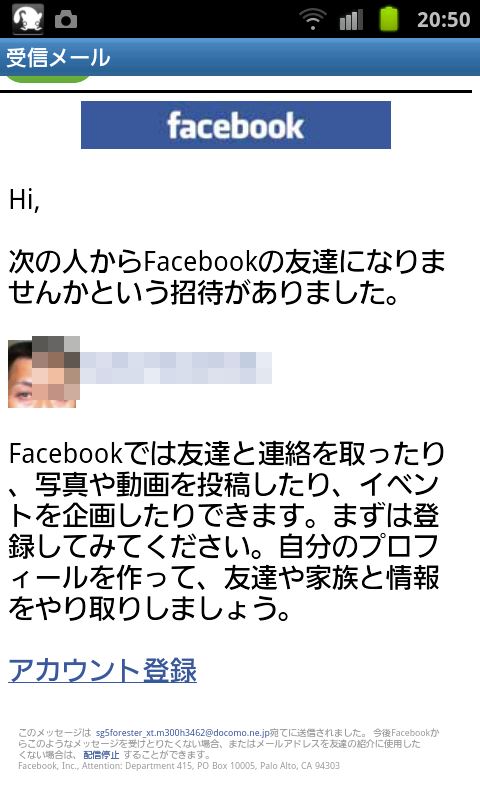Open the camera screenshot notification icon
The height and width of the screenshot is (800, 480).
[66, 20]
